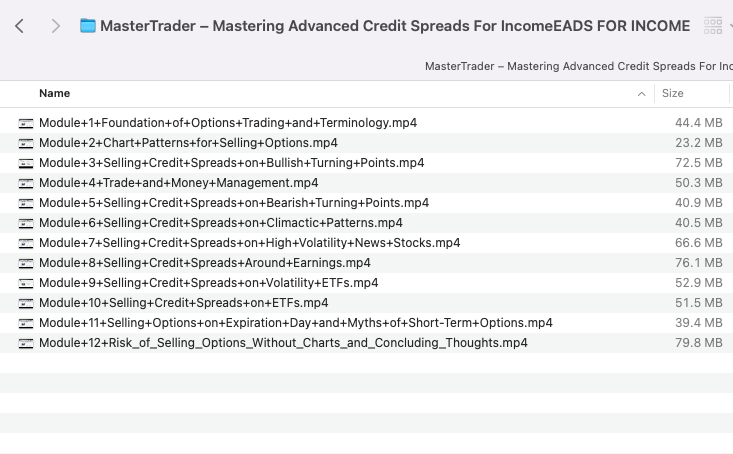Select Module+9+Selling+Credit+Spreads+on+Volatility+ETFs.mp4
This screenshot has height=454, width=733.
pos(208,283)
